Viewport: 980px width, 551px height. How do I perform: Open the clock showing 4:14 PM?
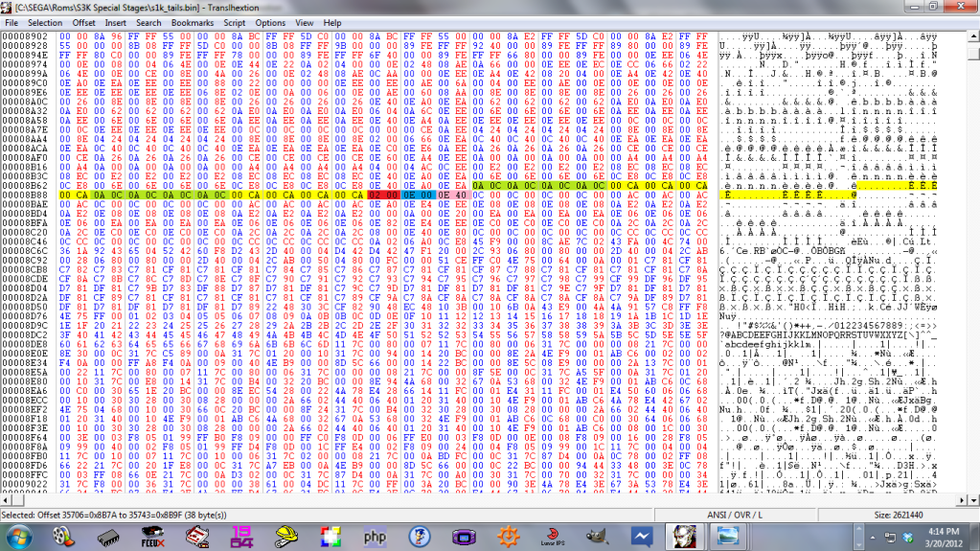point(944,538)
